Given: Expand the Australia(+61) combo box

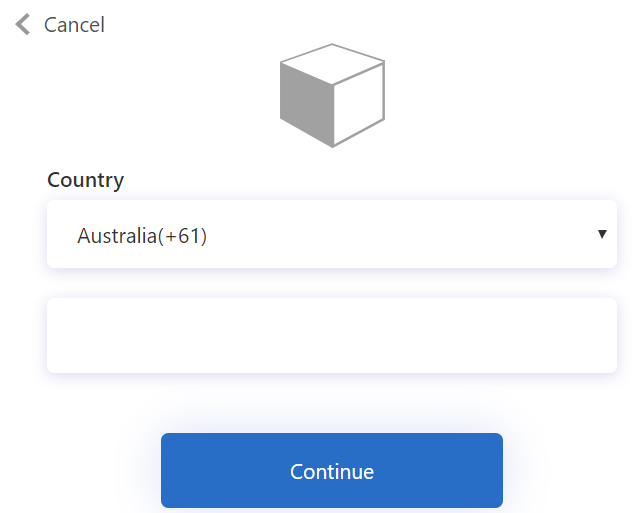Looking at the screenshot, I should (x=331, y=235).
